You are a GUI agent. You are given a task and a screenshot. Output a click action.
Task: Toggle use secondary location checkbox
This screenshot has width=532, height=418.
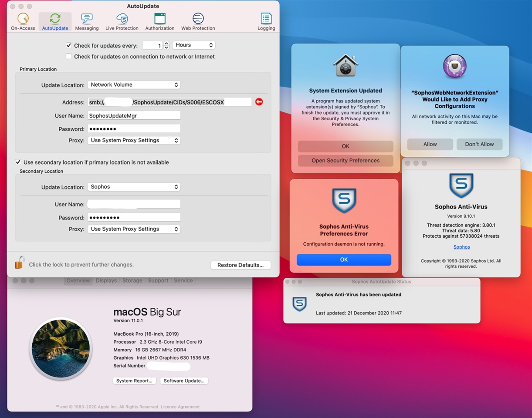(x=18, y=162)
